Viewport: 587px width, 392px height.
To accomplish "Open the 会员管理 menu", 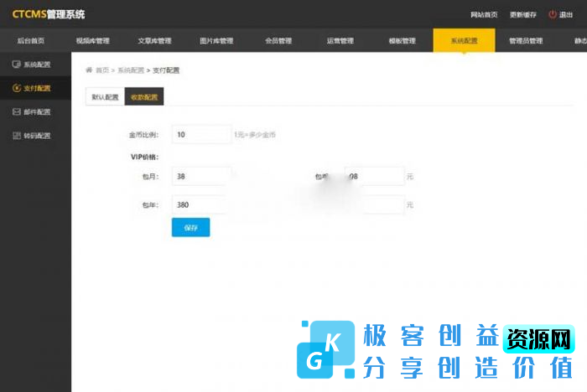I will [x=278, y=41].
